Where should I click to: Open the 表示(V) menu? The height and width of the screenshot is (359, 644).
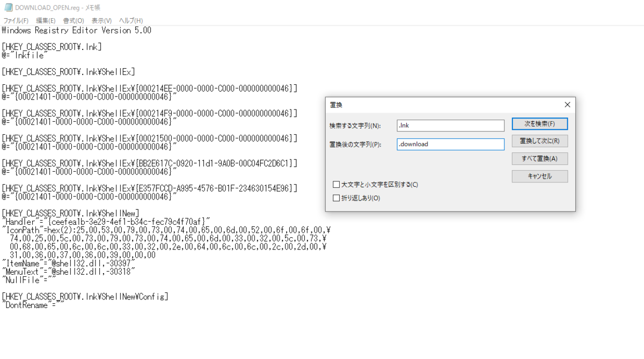[x=101, y=20]
